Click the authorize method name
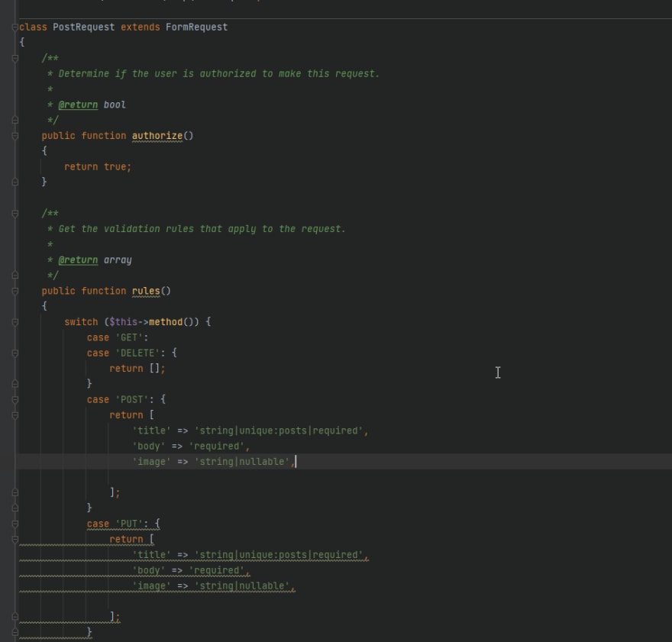The image size is (672, 642). point(157,136)
